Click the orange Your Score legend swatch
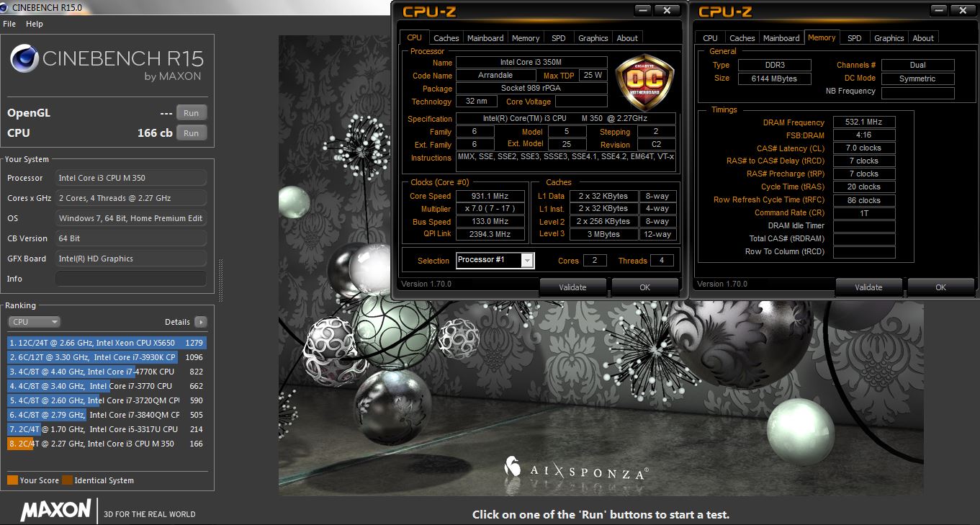 point(12,480)
